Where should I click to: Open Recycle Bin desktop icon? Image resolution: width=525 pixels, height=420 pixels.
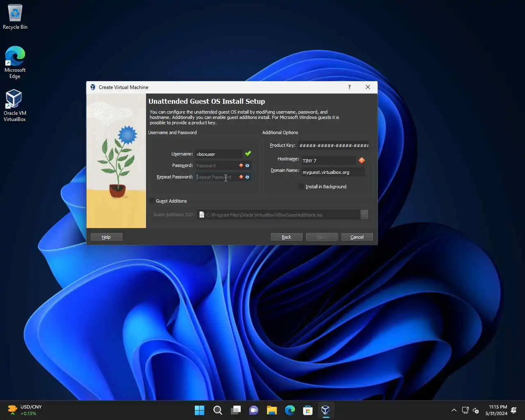pos(15,17)
